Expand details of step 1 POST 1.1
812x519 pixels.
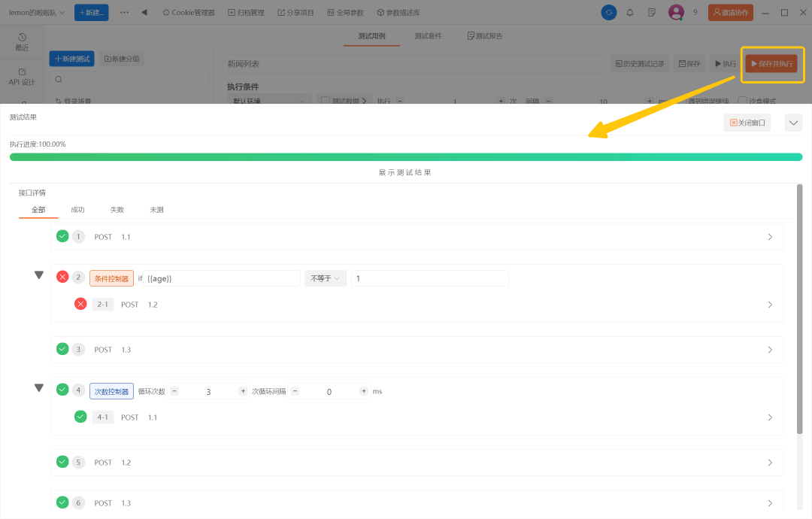click(770, 237)
